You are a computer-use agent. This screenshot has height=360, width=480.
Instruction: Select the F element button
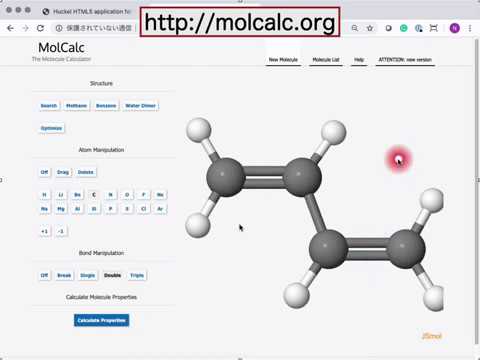144,195
